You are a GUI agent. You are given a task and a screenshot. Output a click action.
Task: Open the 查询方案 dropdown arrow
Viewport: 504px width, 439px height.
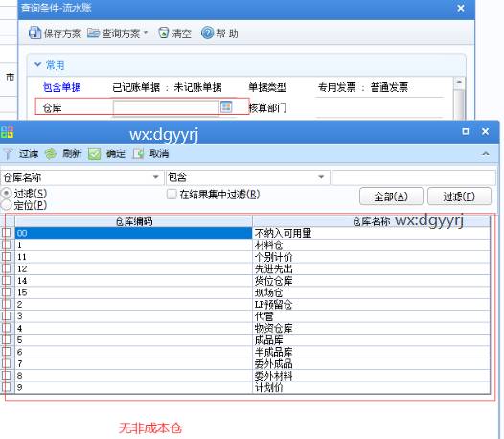click(146, 33)
